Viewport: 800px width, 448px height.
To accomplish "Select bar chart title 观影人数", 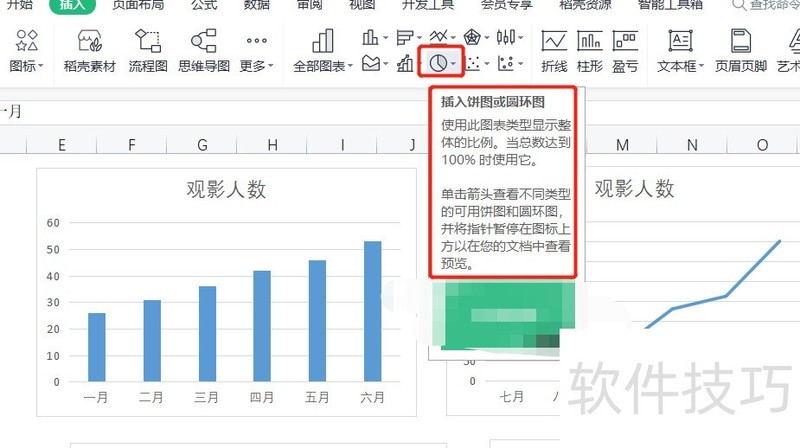I will click(226, 189).
